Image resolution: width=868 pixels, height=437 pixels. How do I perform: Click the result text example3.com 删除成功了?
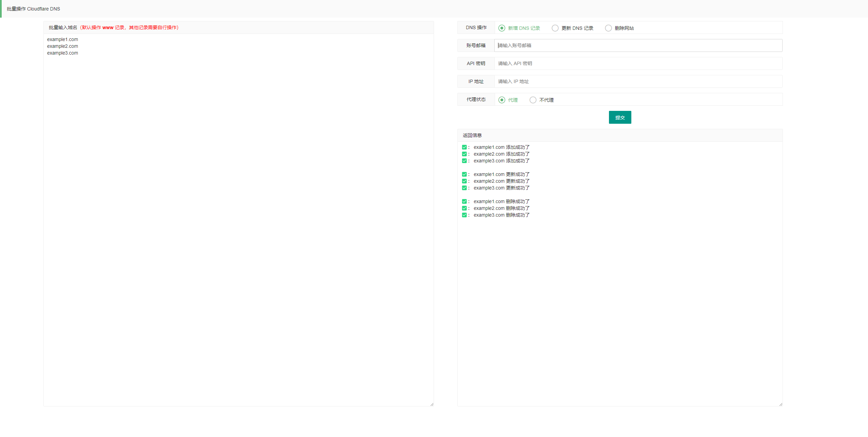[x=501, y=215]
